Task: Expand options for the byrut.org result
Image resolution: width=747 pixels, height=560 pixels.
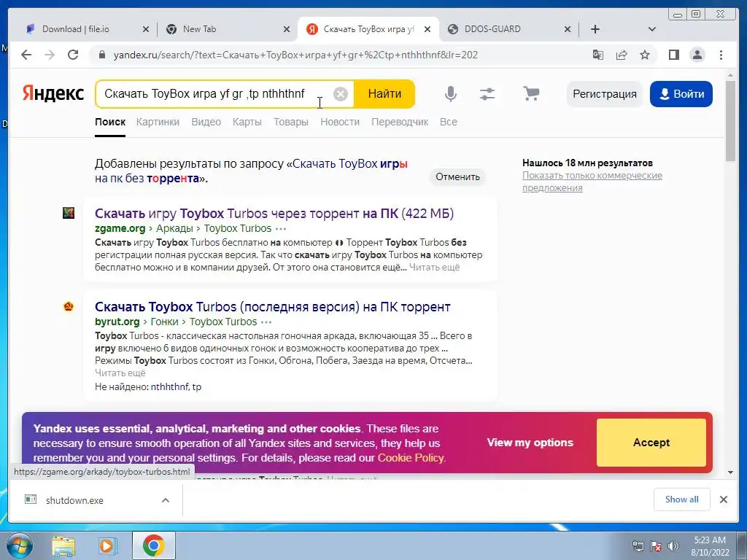Action: click(x=266, y=322)
